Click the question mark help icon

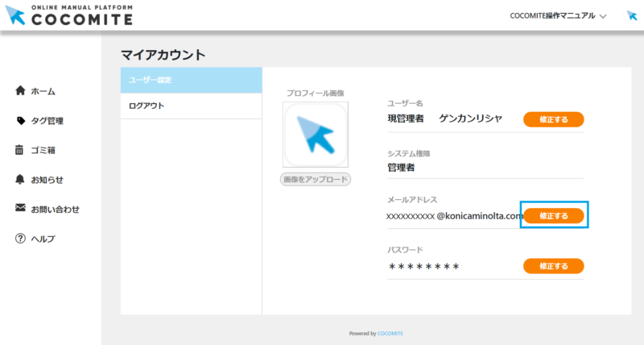click(x=21, y=239)
